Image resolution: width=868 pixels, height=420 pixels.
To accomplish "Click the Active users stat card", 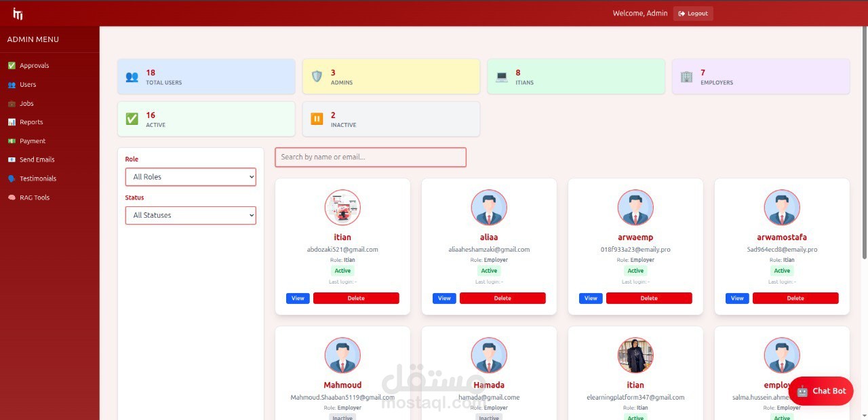I will pos(206,119).
